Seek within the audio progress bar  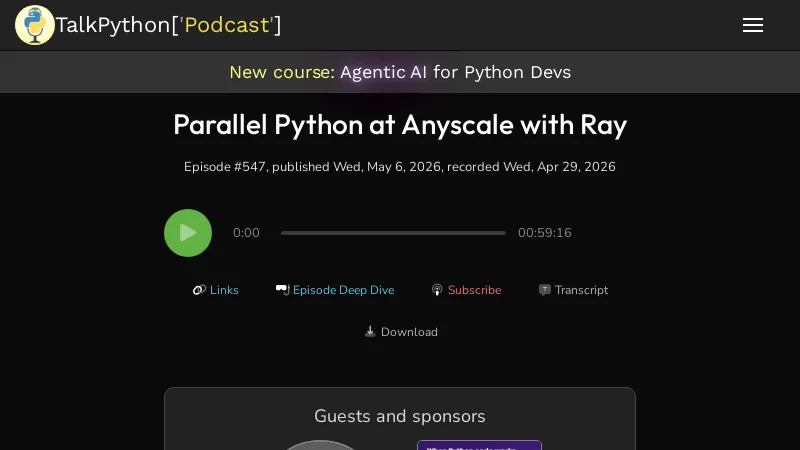393,233
